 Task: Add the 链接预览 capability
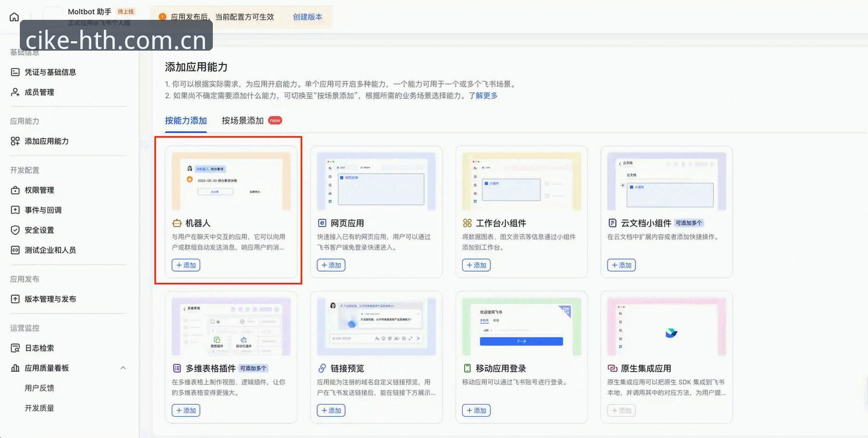[x=331, y=410]
